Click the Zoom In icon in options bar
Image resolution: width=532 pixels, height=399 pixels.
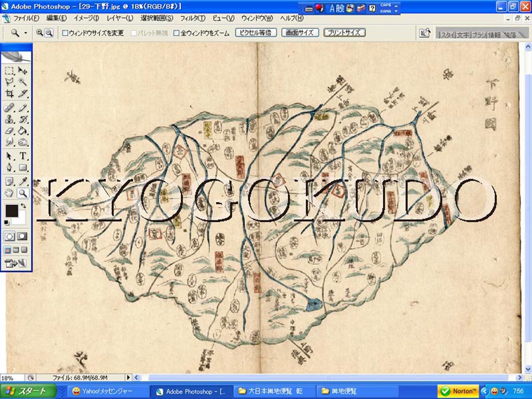click(39, 33)
